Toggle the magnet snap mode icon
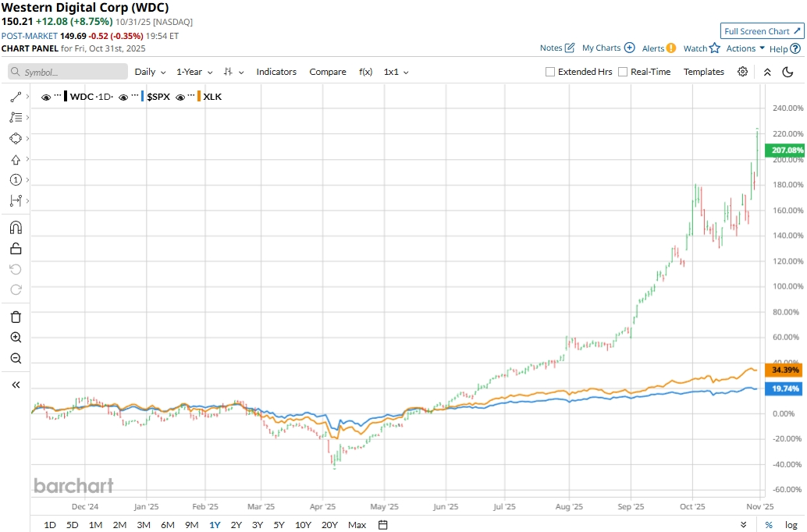The image size is (807, 532). pyautogui.click(x=16, y=228)
